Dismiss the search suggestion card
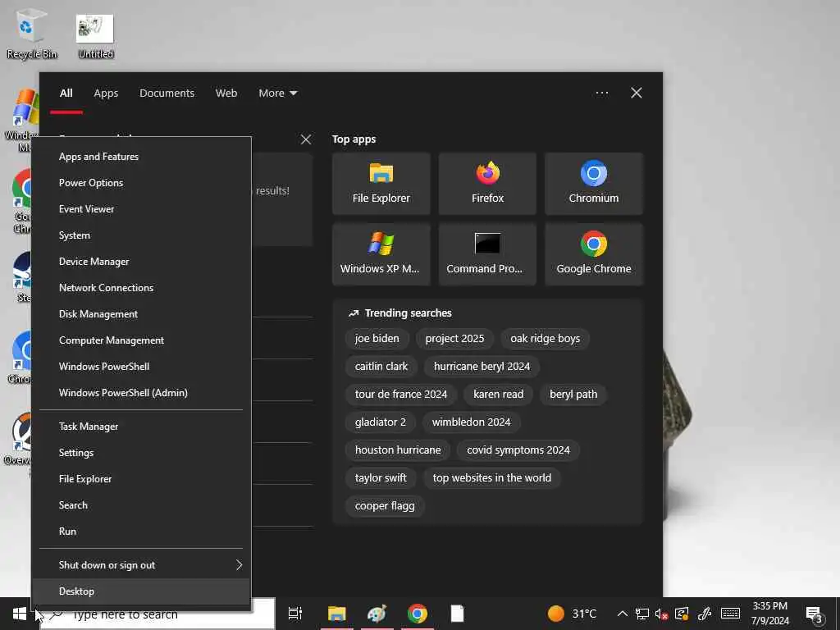The width and height of the screenshot is (840, 630). 306,139
